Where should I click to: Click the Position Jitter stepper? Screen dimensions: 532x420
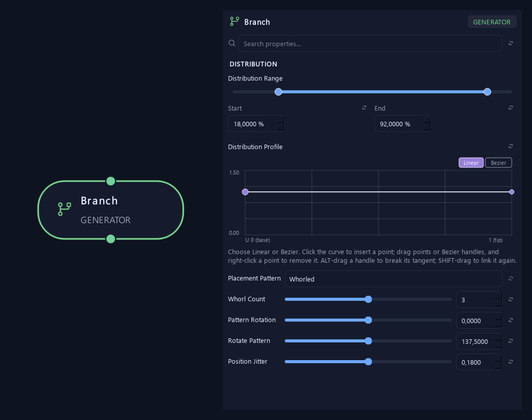click(499, 362)
